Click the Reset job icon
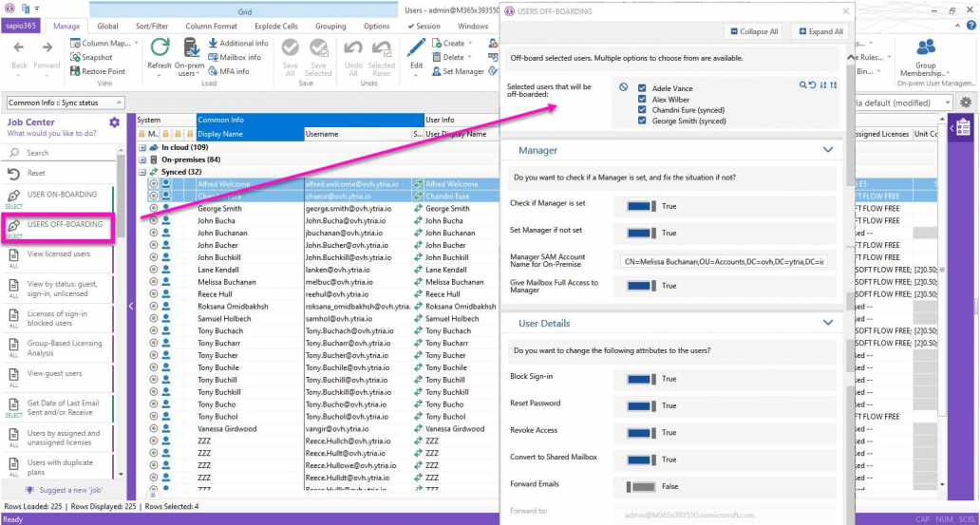This screenshot has width=980, height=525. coord(13,173)
